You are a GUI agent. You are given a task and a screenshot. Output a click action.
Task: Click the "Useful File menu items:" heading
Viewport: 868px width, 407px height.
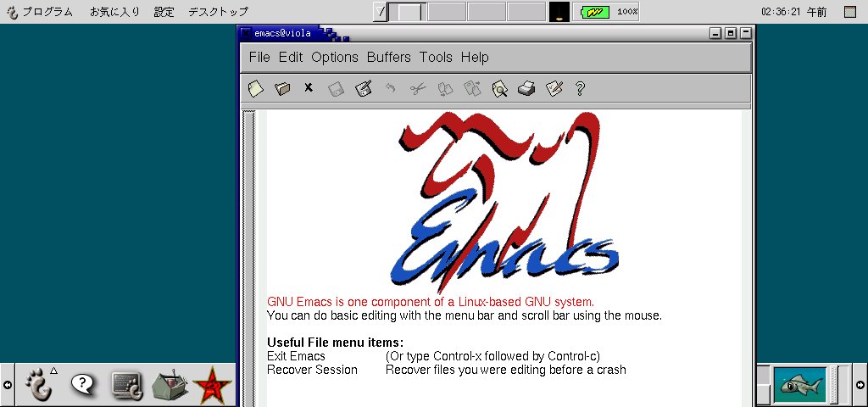[336, 343]
